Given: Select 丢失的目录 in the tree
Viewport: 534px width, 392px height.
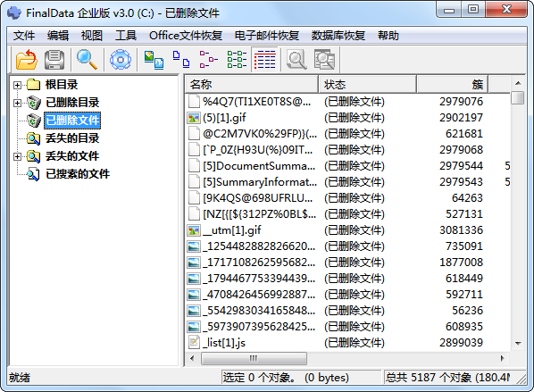Looking at the screenshot, I should 72,138.
